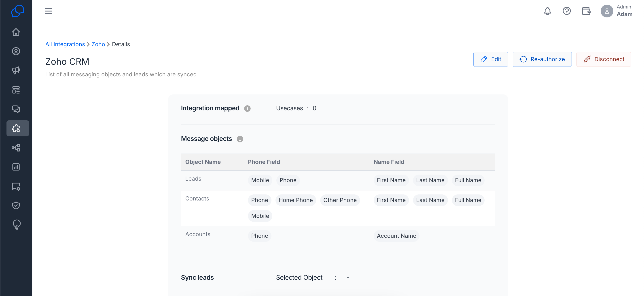
Task: Open the contacts profile sidebar icon
Action: coord(16,51)
